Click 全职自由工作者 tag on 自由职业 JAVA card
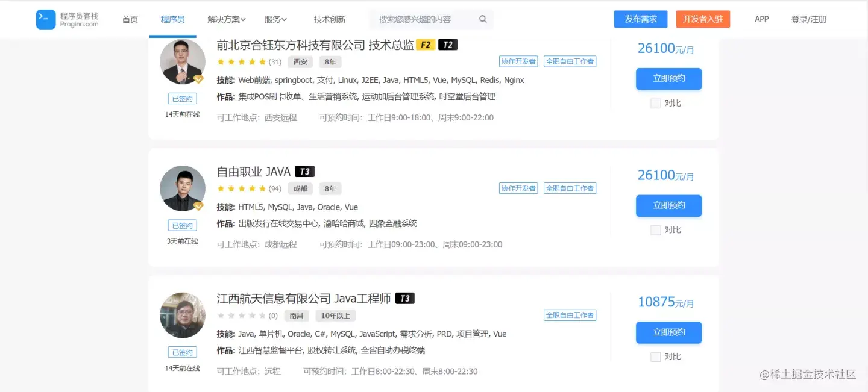 pyautogui.click(x=570, y=188)
